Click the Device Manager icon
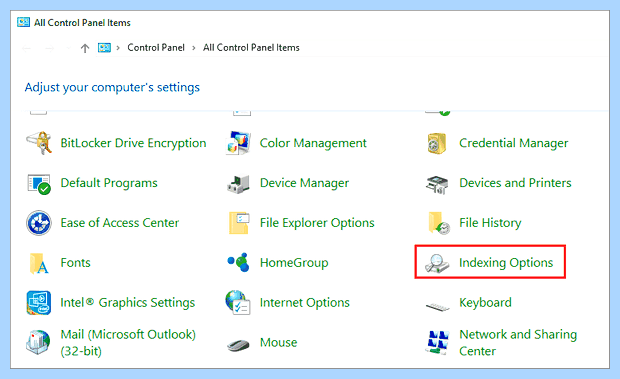The image size is (620, 379). (x=238, y=184)
